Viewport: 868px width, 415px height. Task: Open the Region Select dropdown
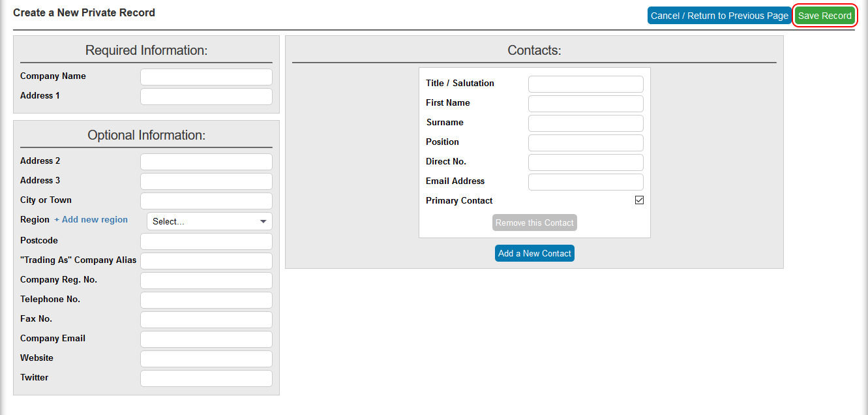209,221
